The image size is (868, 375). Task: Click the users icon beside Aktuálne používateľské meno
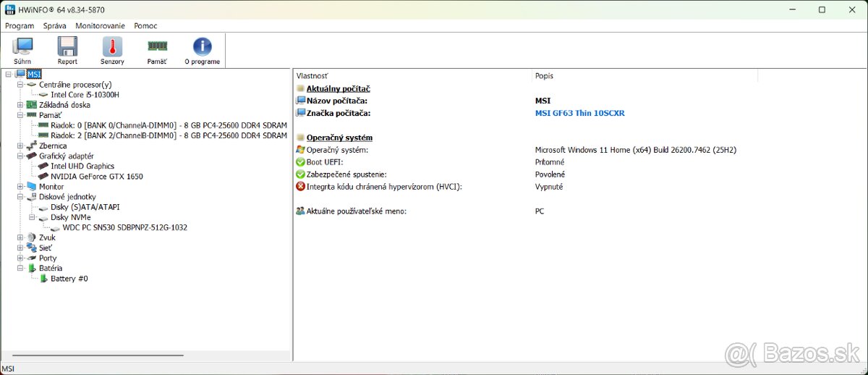pyautogui.click(x=301, y=211)
